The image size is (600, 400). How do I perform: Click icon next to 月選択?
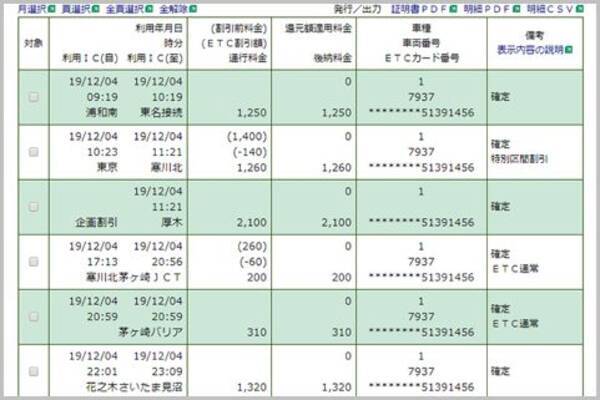(x=52, y=8)
